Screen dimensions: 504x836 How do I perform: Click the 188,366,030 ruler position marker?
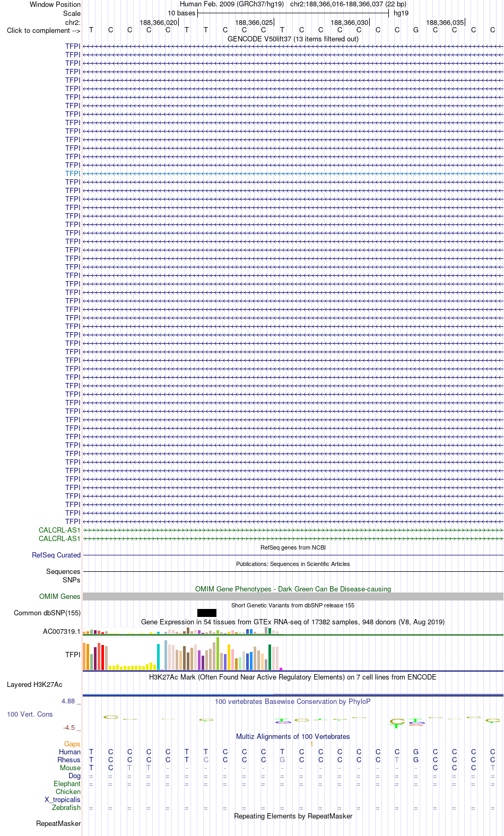[349, 22]
